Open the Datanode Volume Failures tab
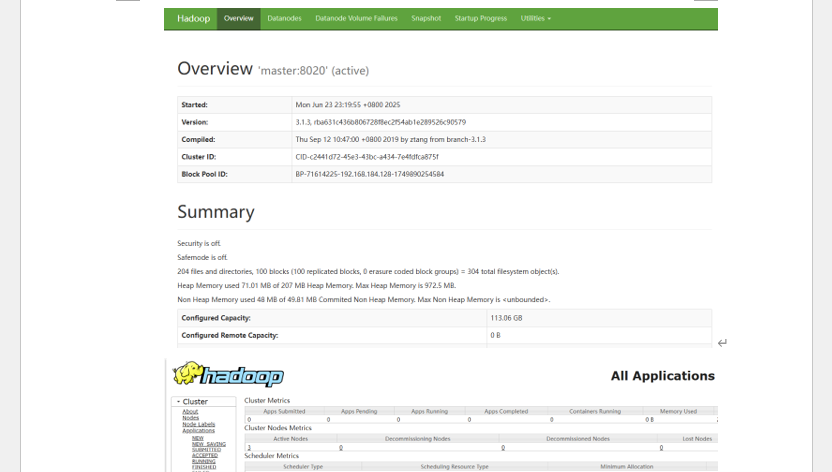The height and width of the screenshot is (472, 832). (x=356, y=19)
